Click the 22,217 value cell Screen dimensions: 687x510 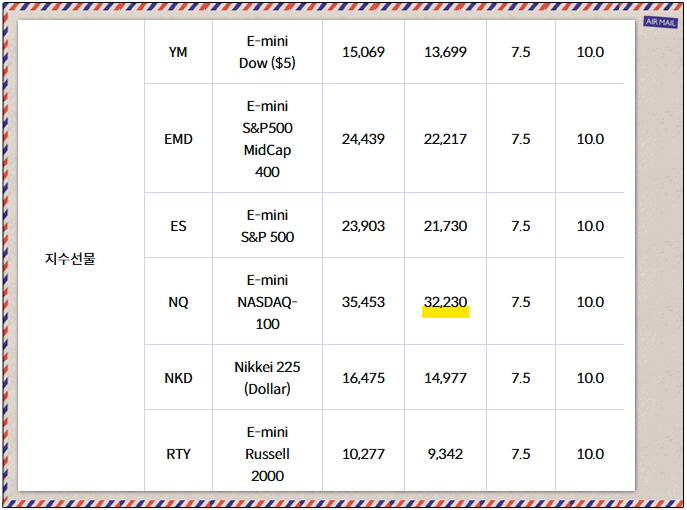pyautogui.click(x=445, y=139)
